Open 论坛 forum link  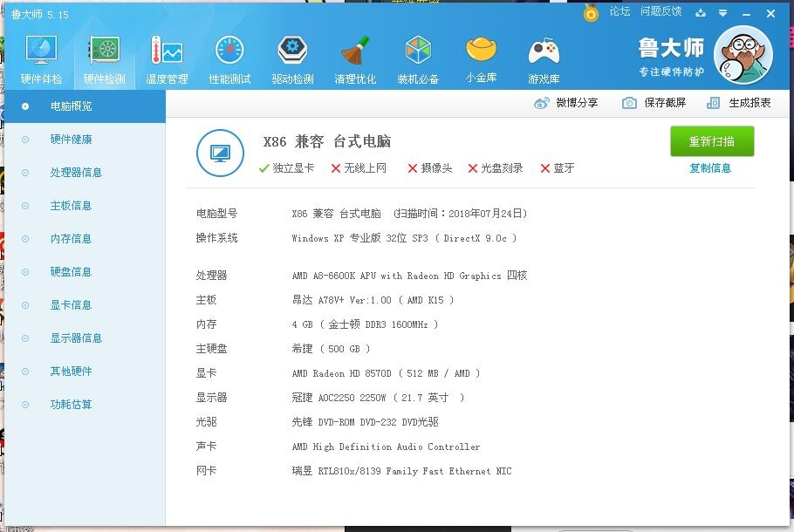619,11
